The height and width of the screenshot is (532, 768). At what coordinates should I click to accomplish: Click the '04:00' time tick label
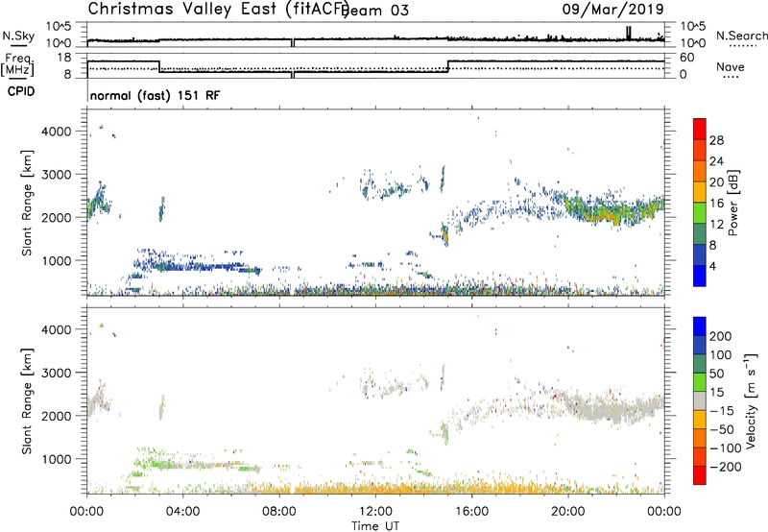click(183, 512)
